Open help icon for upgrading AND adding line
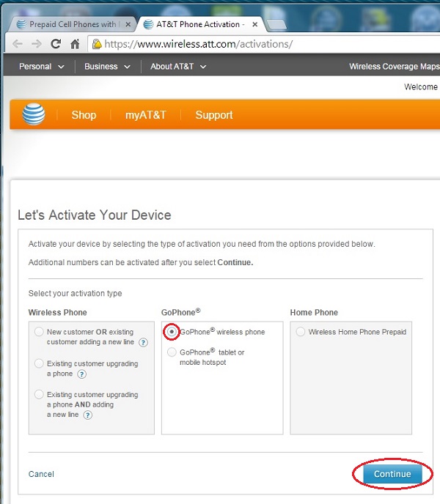 (87, 415)
